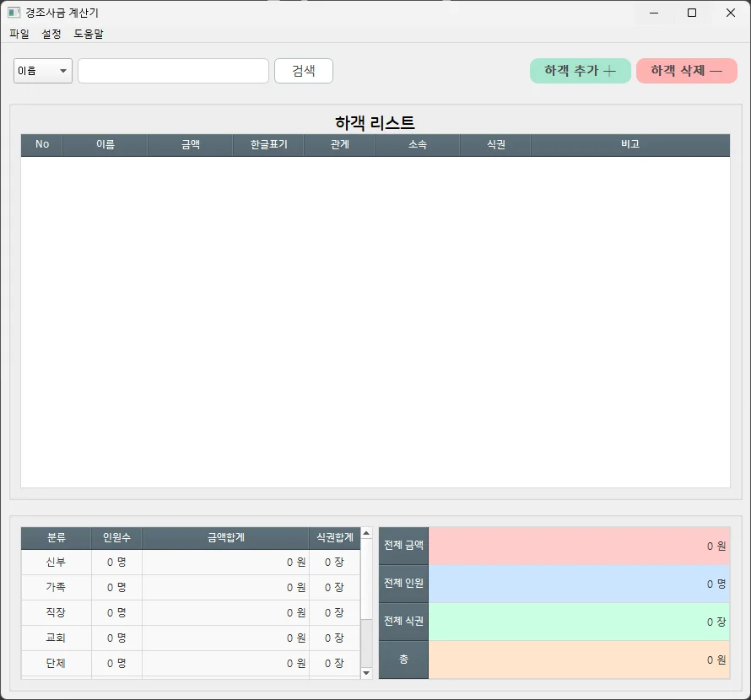This screenshot has width=751, height=700.
Task: Click the search text input field
Action: [x=173, y=71]
